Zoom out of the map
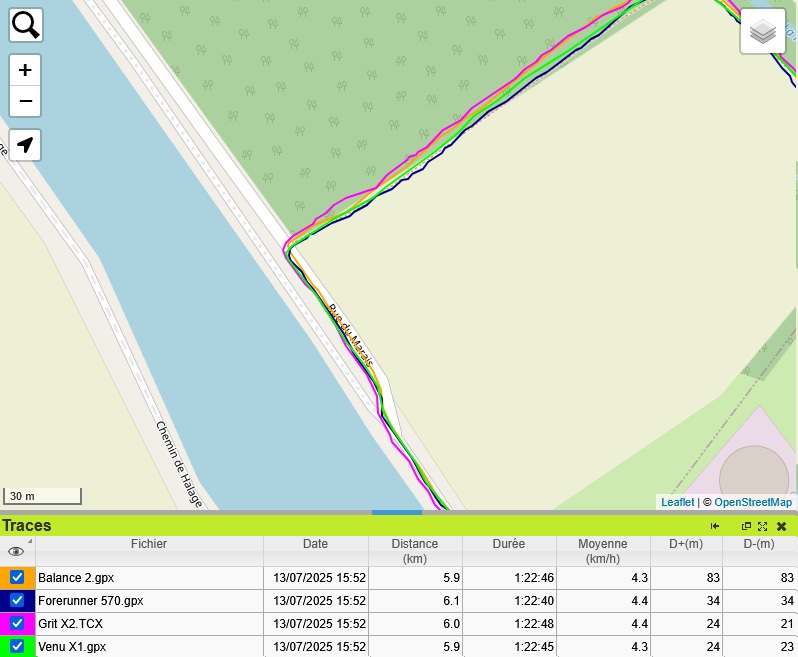The width and height of the screenshot is (798, 657). [25, 101]
